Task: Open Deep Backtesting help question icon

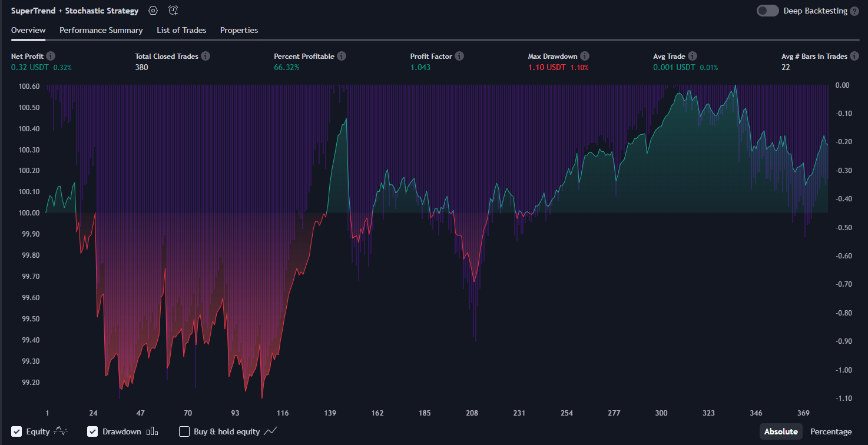Action: (x=854, y=11)
